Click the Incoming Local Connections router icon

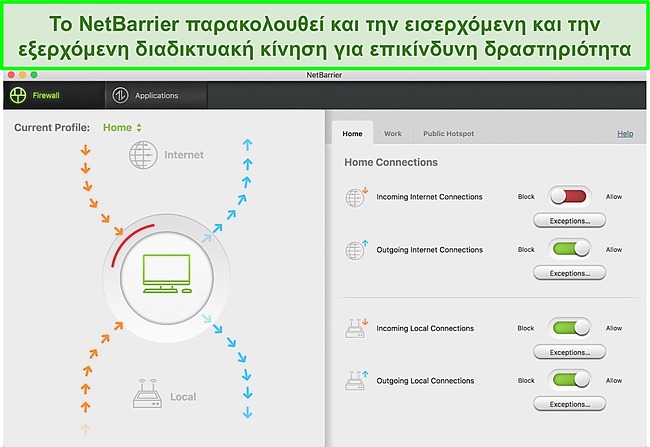[x=356, y=328]
